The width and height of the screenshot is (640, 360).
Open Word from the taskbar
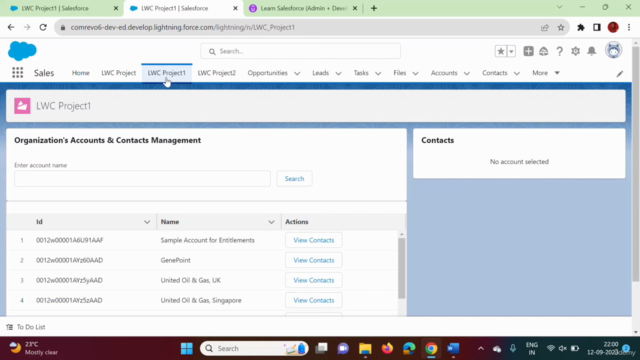(453, 348)
